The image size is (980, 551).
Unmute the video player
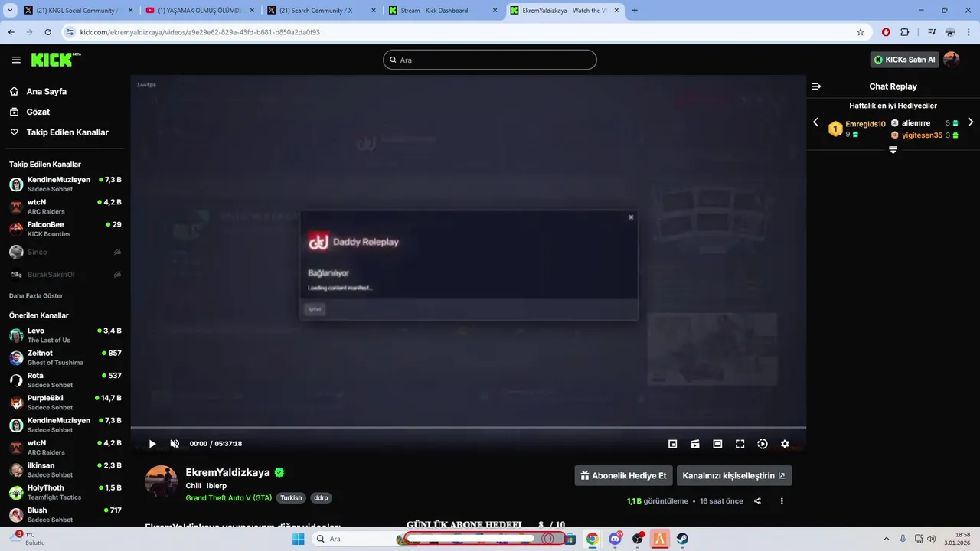point(175,444)
